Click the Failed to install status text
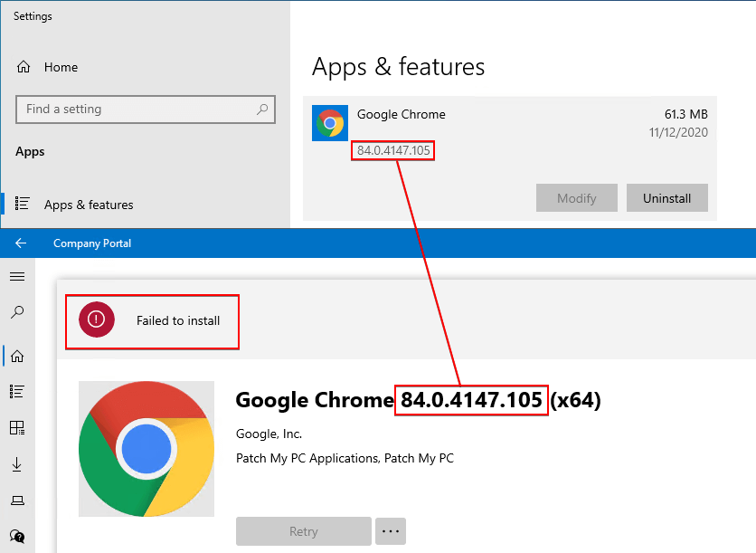Viewport: 756px width, 553px height. pos(178,320)
